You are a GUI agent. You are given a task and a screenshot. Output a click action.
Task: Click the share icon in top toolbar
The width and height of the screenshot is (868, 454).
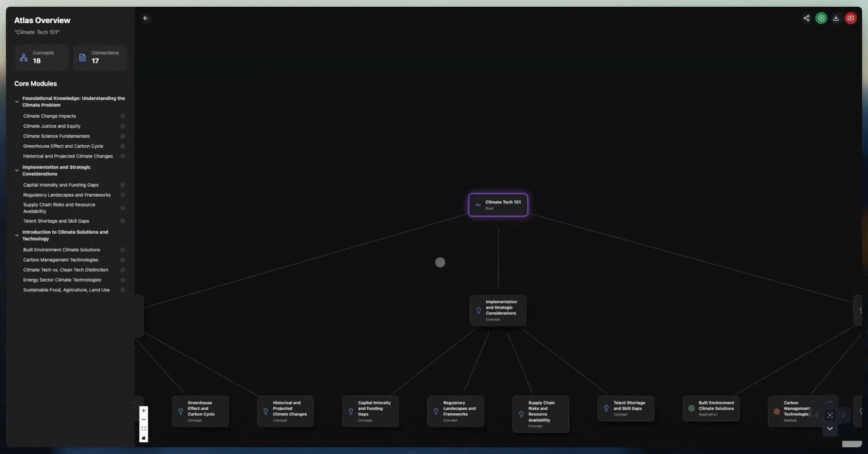(806, 18)
